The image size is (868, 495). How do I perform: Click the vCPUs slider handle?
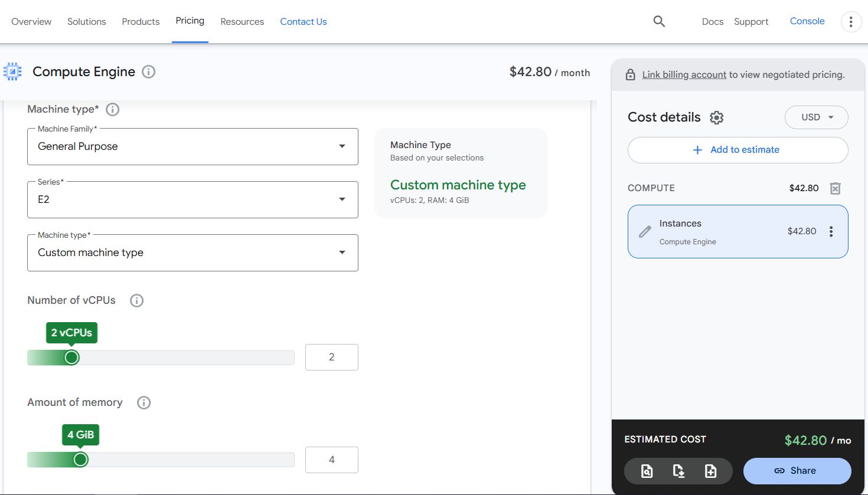point(71,358)
